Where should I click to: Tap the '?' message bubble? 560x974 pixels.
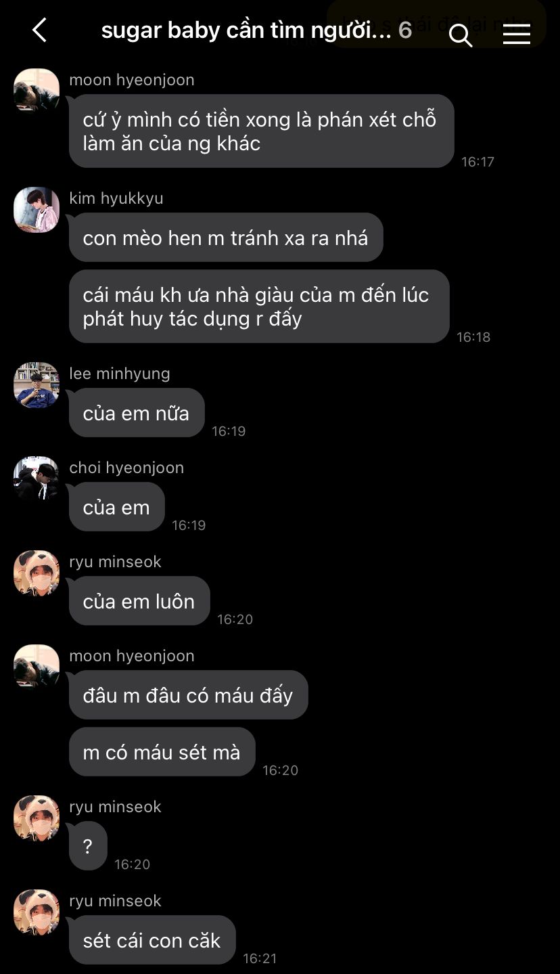pos(88,846)
